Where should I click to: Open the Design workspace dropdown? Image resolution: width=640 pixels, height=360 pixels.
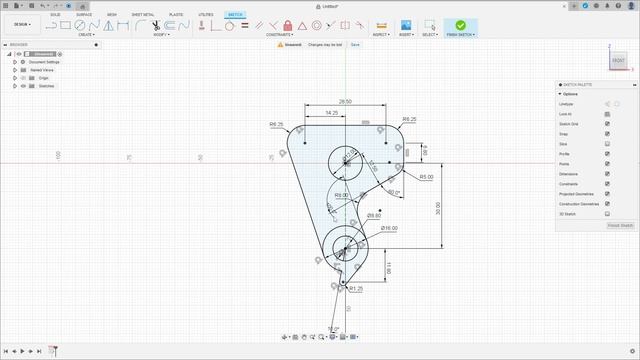coord(22,24)
